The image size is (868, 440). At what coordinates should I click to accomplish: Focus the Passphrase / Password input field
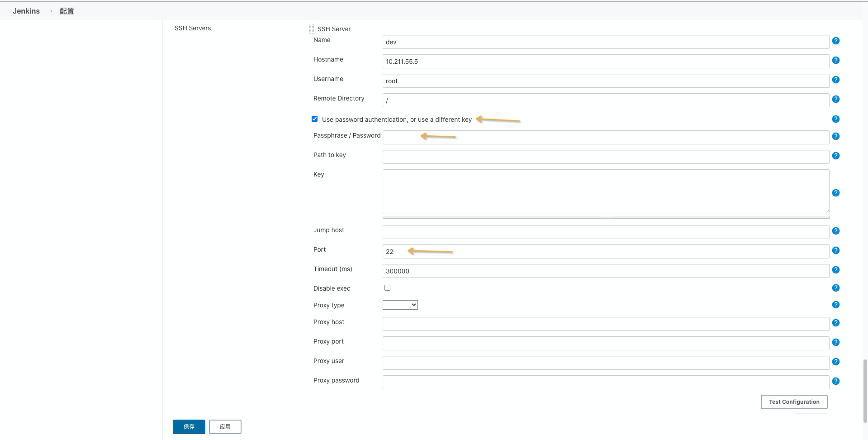(x=605, y=138)
